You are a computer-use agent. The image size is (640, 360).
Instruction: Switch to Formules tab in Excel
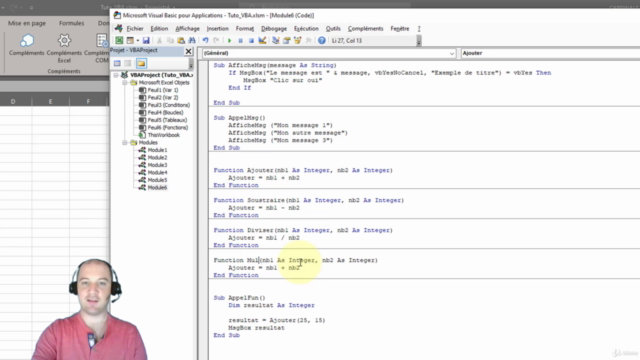click(x=71, y=23)
